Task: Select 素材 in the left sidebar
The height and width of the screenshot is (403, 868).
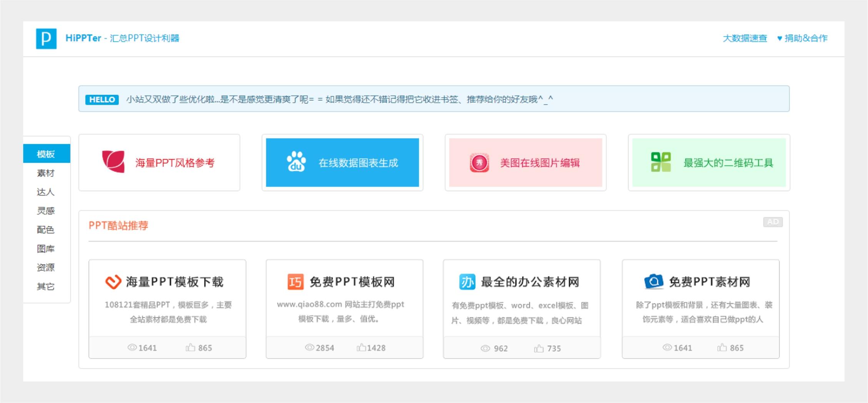Action: click(x=46, y=173)
